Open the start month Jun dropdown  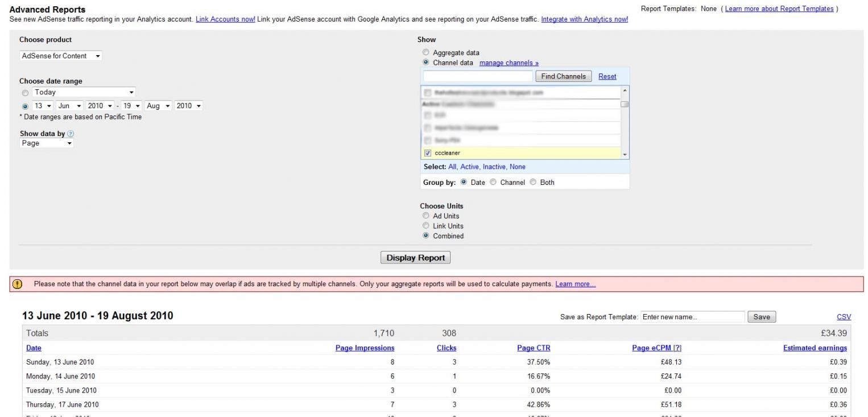[x=70, y=106]
